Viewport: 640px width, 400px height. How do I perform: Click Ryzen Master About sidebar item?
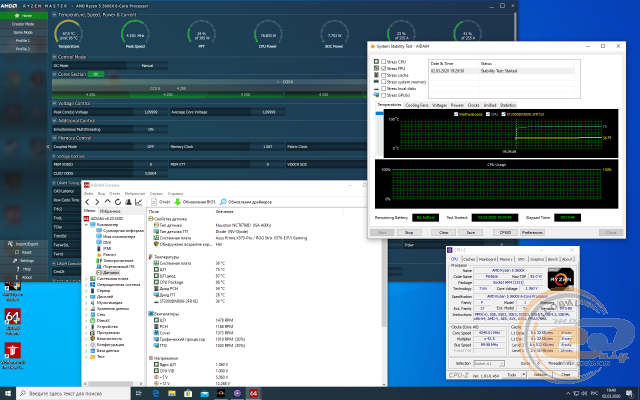[24, 277]
